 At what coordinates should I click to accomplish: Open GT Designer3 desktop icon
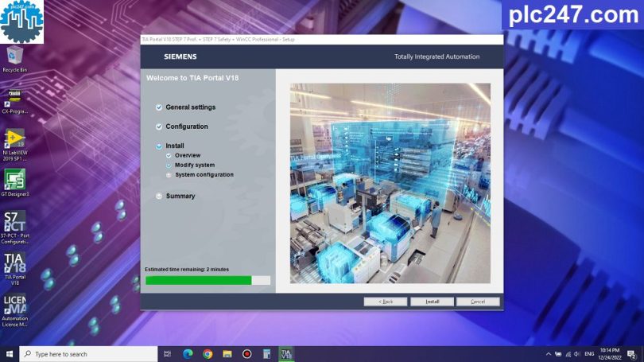pyautogui.click(x=15, y=182)
